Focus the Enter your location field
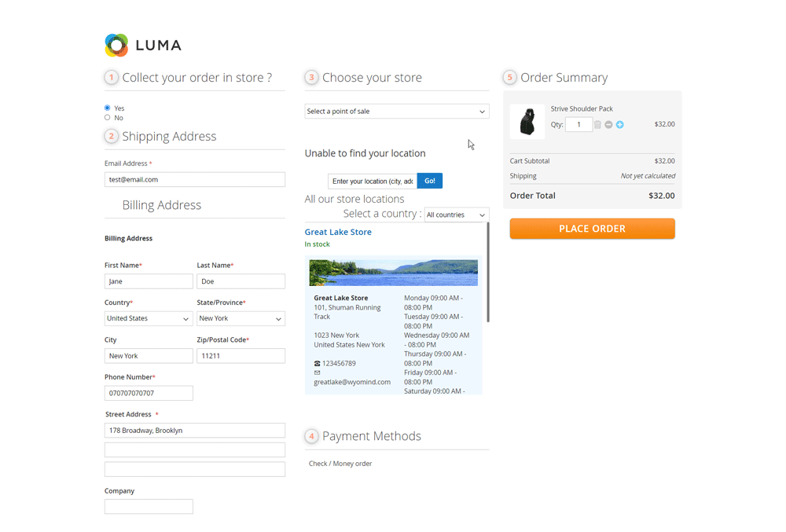The height and width of the screenshot is (532, 786). point(372,182)
